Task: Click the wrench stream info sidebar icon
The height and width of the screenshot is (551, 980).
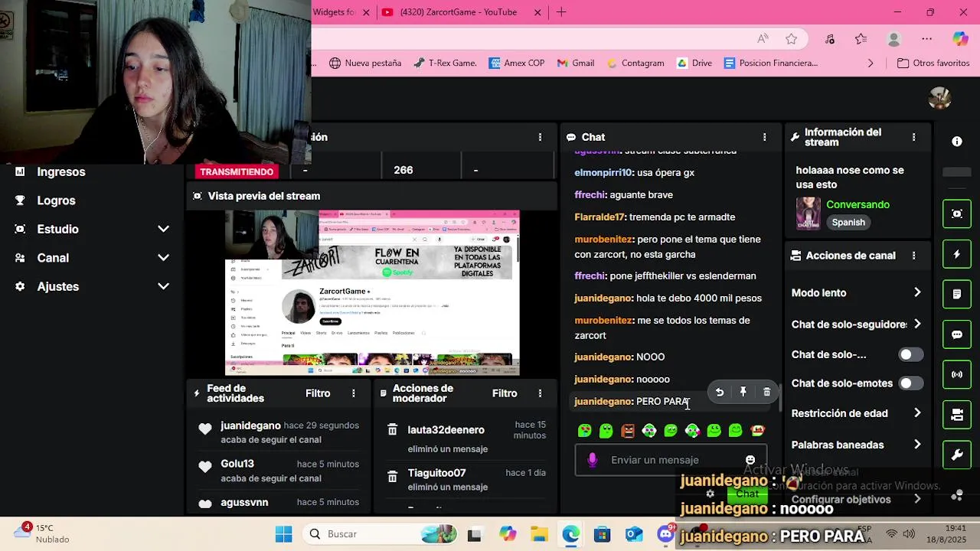Action: click(x=957, y=455)
